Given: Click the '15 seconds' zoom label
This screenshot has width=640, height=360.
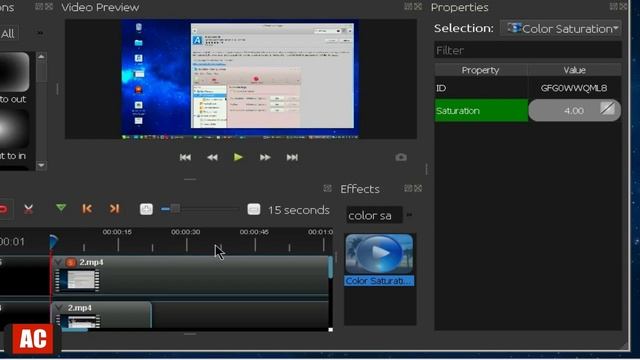Looking at the screenshot, I should (x=299, y=210).
